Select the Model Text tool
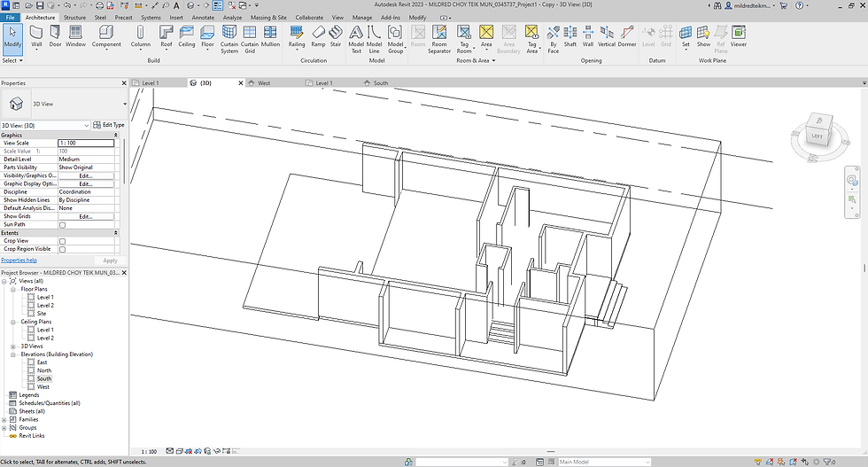 356,39
